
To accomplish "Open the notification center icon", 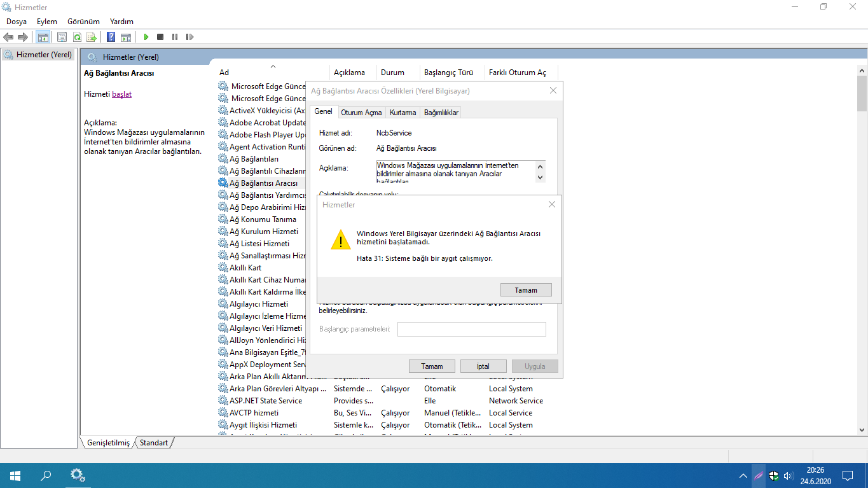I will coord(848,475).
